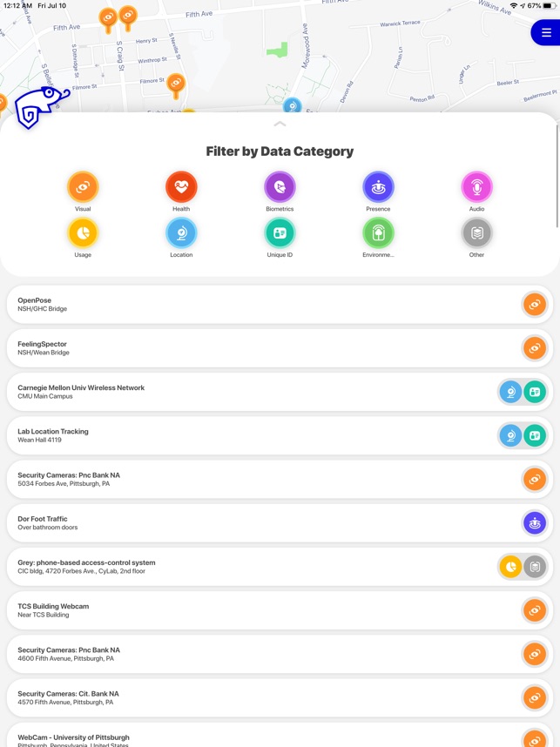This screenshot has width=560, height=747.
Task: Filter devices by the Health category
Action: (181, 186)
